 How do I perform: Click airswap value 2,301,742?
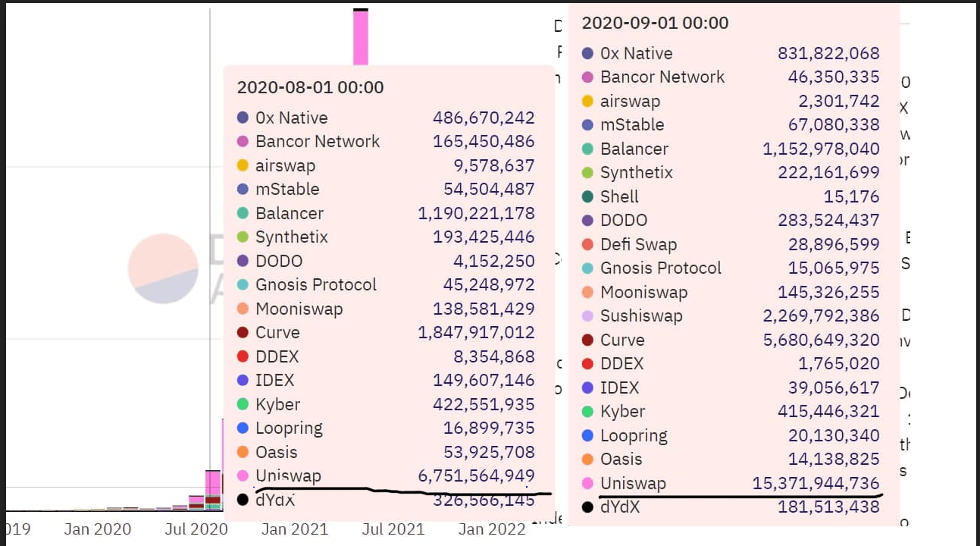839,101
